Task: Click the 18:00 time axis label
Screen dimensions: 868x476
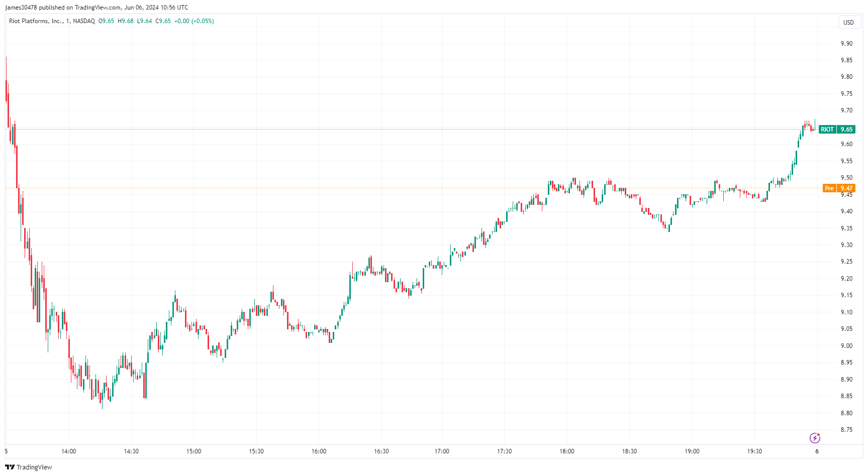Action: pos(567,451)
